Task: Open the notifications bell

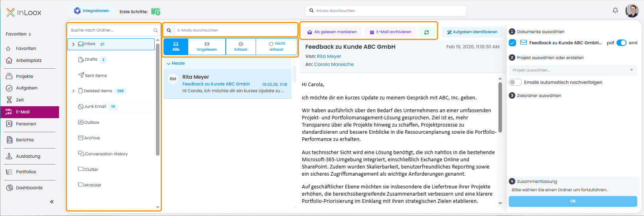Action: tap(615, 10)
